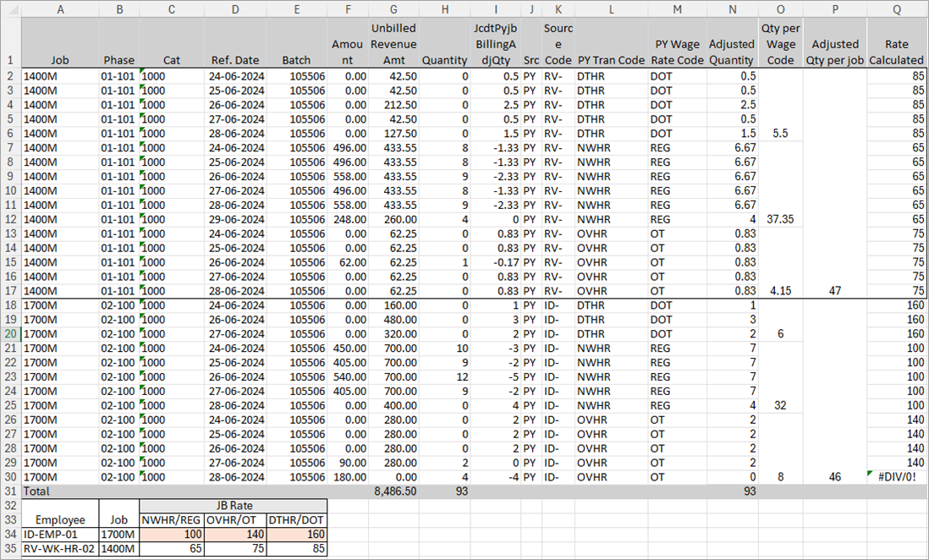Select Amount 248.00 cell
This screenshot has width=929, height=560.
click(x=347, y=219)
